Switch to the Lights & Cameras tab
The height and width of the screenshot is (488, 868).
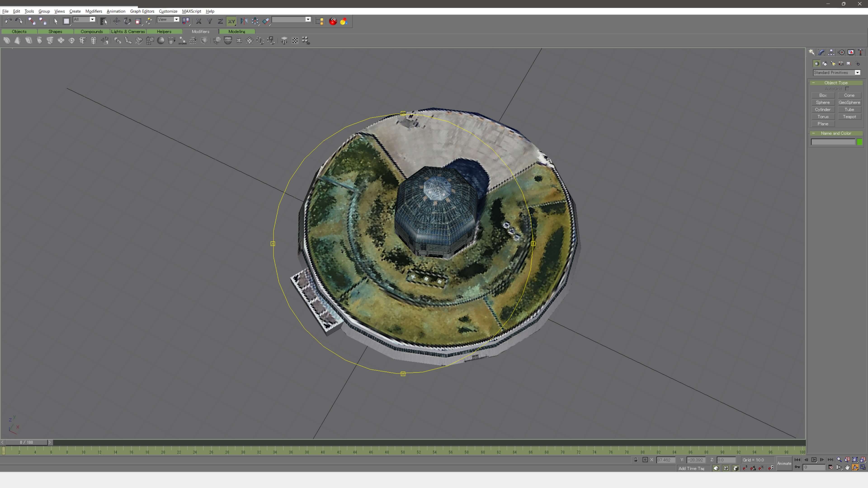pyautogui.click(x=128, y=31)
